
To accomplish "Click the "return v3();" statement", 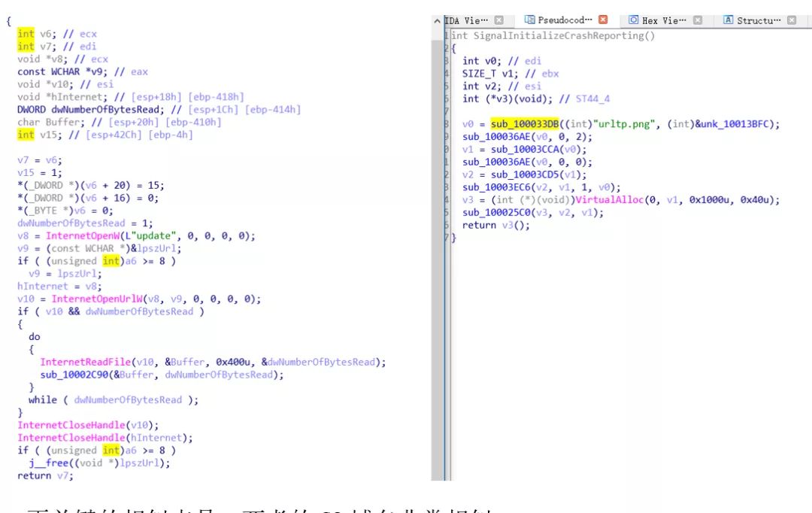I will pyautogui.click(x=496, y=226).
